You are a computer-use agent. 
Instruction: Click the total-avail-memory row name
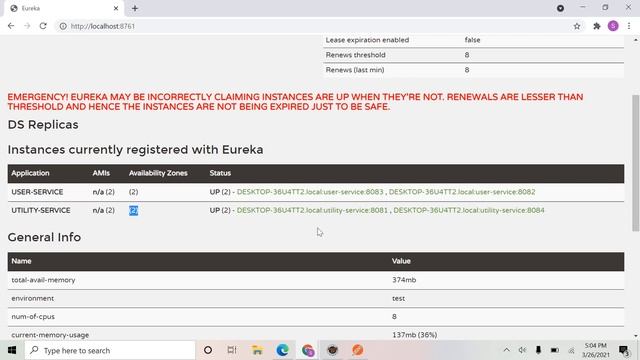(x=43, y=280)
